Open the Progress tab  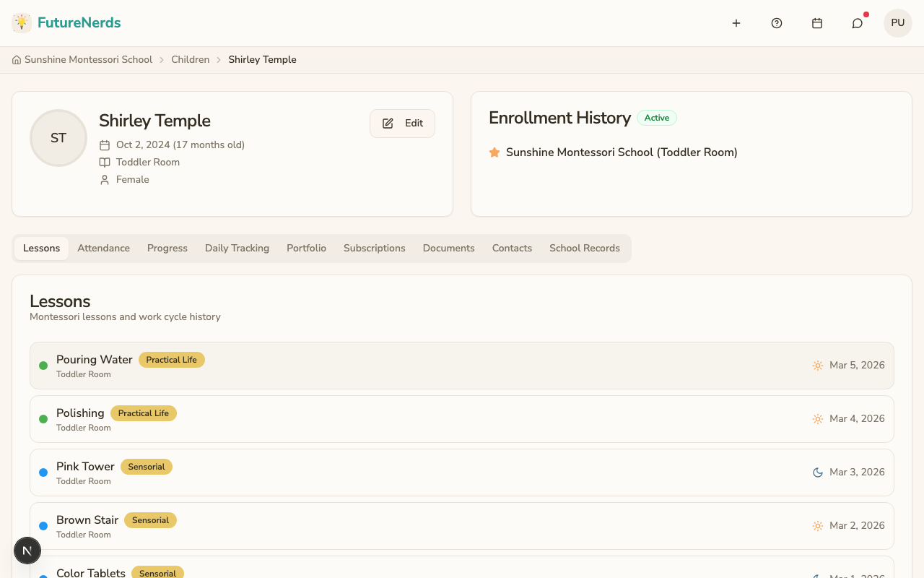click(167, 249)
